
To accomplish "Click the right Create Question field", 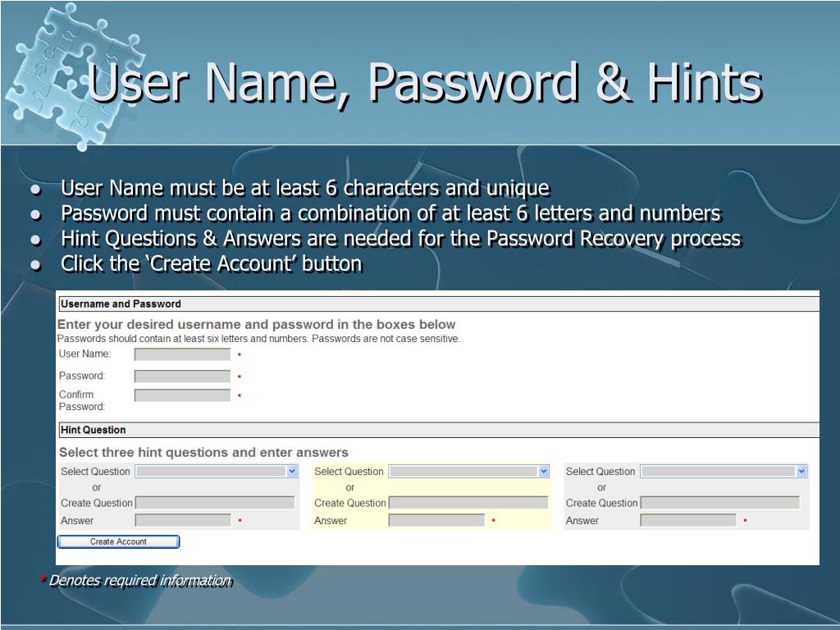I will [x=720, y=503].
